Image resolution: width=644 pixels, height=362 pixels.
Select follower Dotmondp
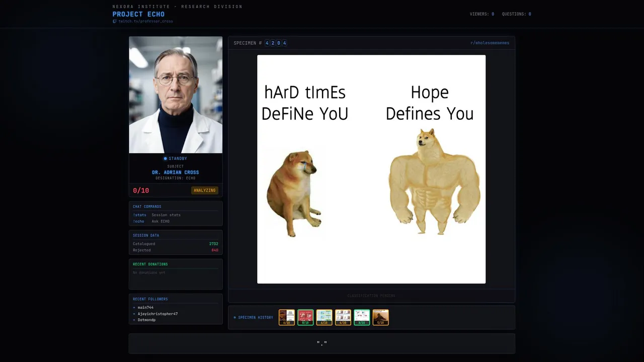(146, 320)
